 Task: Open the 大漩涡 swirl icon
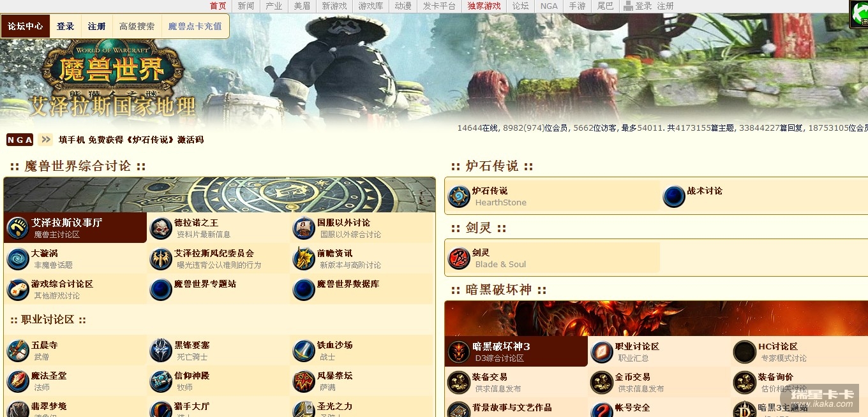(x=18, y=258)
